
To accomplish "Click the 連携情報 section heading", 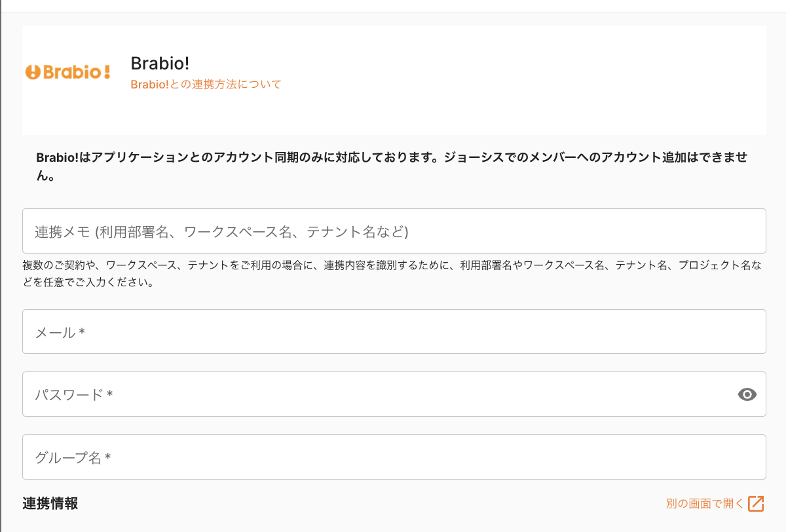I will (50, 504).
